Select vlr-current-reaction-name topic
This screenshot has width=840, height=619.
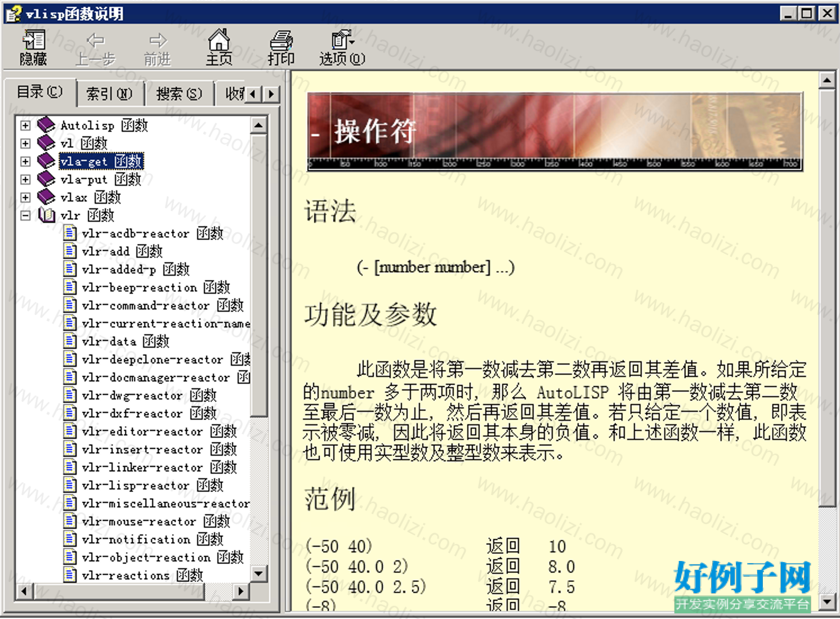coord(166,324)
